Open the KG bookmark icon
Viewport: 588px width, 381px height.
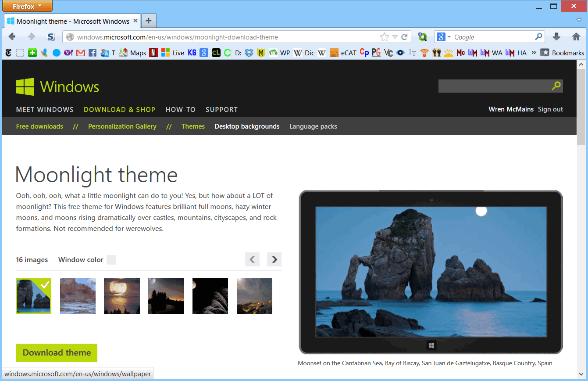click(x=192, y=53)
